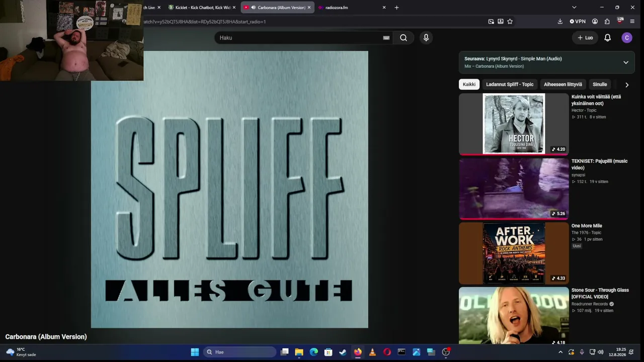644x362 pixels.
Task: Click the Spliff Alles Gute album cover video
Action: [x=229, y=190]
